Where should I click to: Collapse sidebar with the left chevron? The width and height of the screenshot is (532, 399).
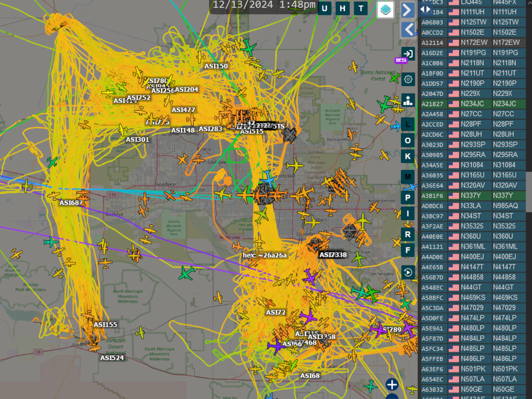click(x=408, y=29)
